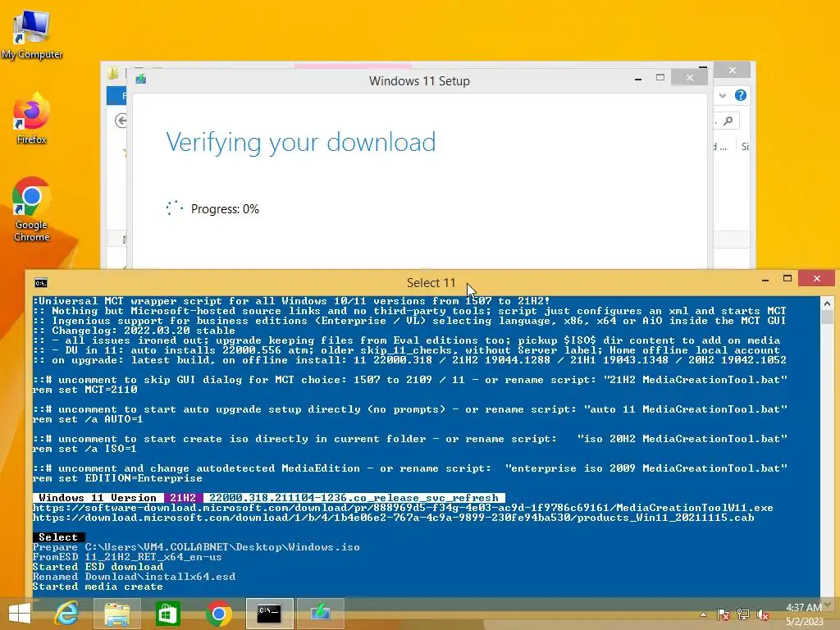Open the My Computer desktop icon

pyautogui.click(x=32, y=34)
